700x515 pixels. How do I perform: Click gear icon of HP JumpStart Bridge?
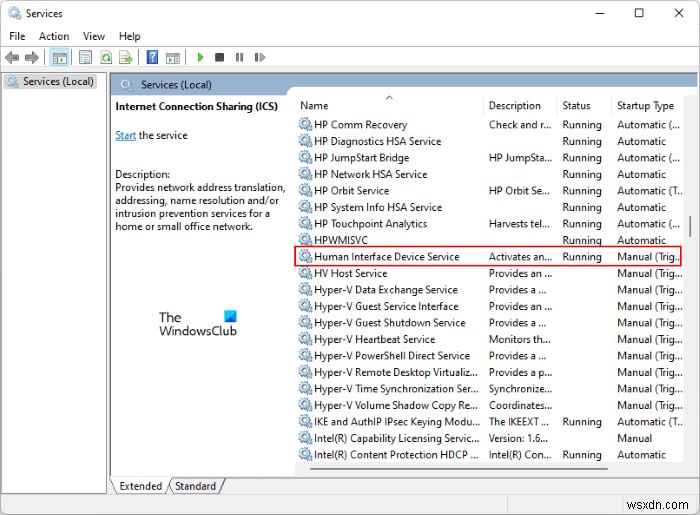pos(305,157)
